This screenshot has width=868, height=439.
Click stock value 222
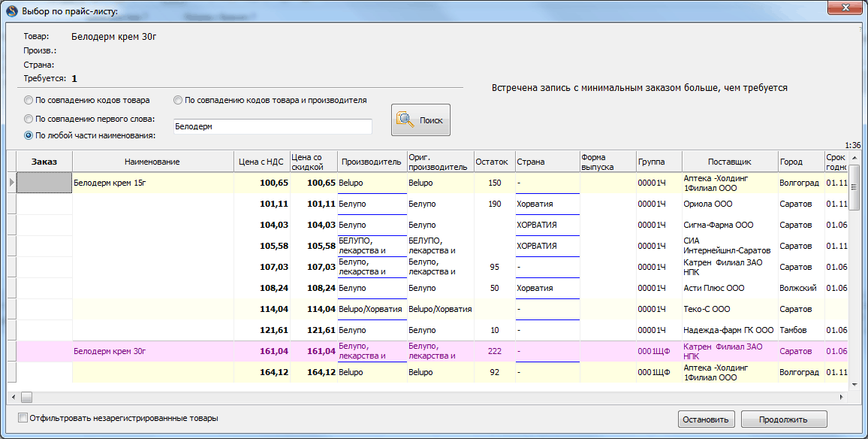click(x=494, y=351)
